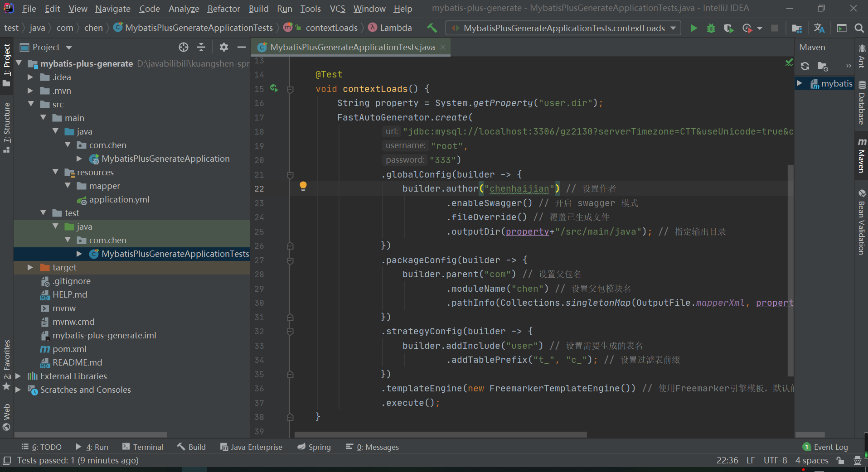The height and width of the screenshot is (472, 868).
Task: Click the tool window quick access icon bottom-left
Action: [x=6, y=461]
